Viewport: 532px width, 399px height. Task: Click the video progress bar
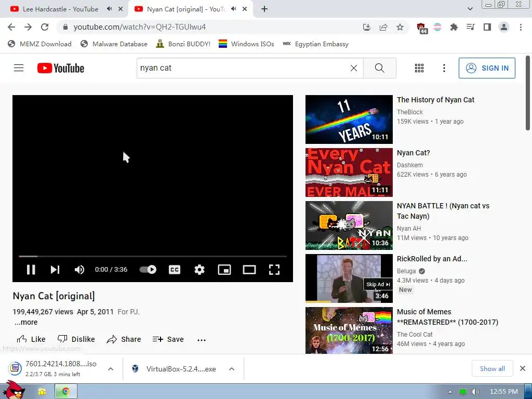pyautogui.click(x=153, y=256)
